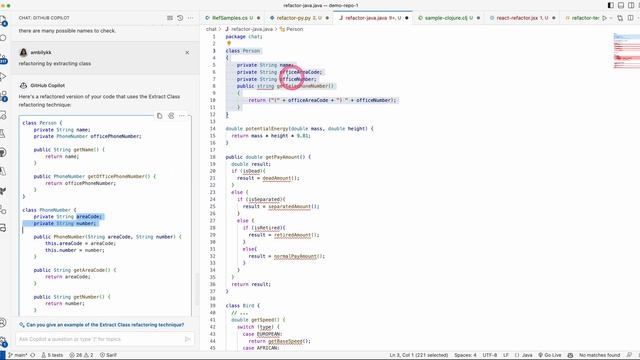
Task: Switch branch from main* in status bar
Action: [x=18, y=355]
